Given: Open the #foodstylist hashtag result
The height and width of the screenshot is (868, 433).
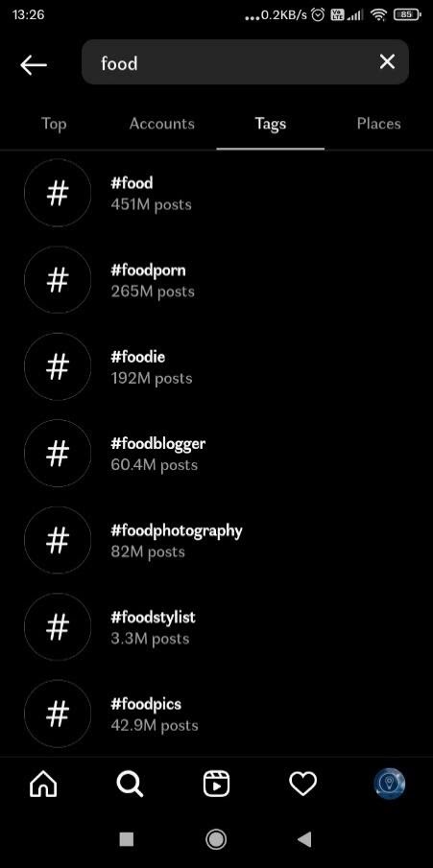Looking at the screenshot, I should [x=216, y=626].
